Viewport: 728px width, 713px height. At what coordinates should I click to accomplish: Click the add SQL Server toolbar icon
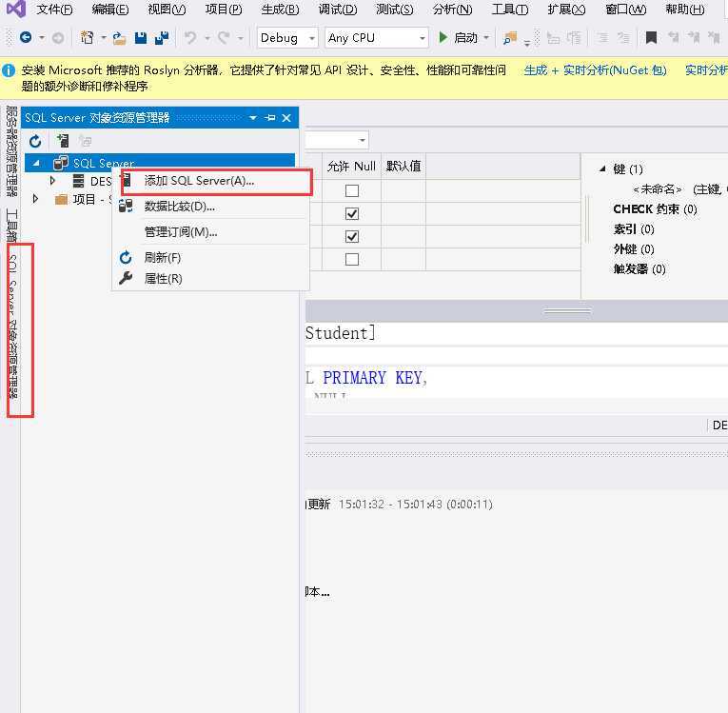63,140
